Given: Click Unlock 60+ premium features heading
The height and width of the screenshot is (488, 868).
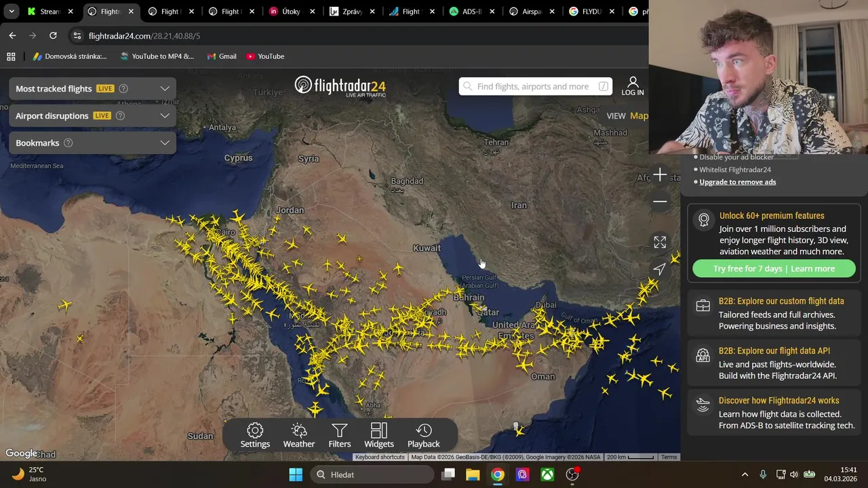Looking at the screenshot, I should point(772,216).
